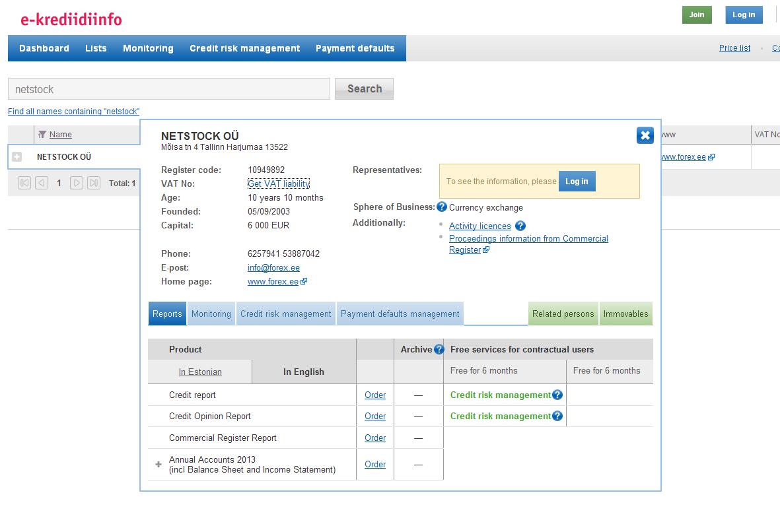Click the NETSTOCK OÜ popup heading
Viewport: 780px width, 532px height.
coord(200,136)
